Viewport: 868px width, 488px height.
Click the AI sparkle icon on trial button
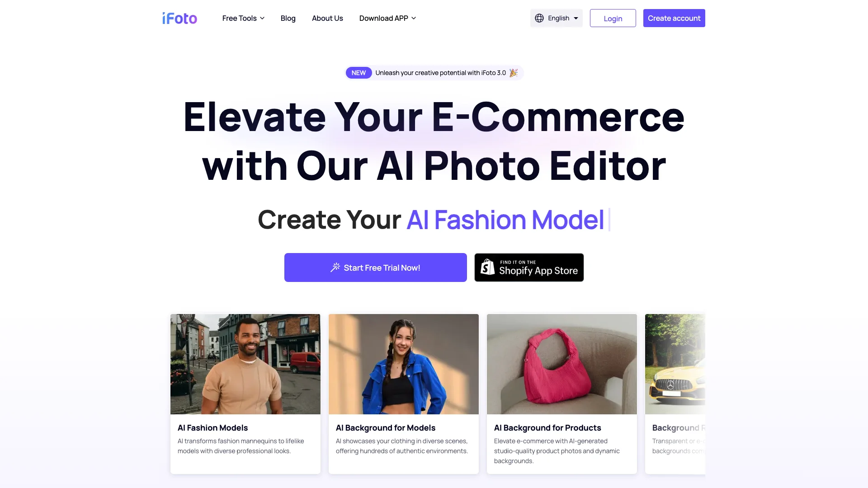(x=335, y=267)
